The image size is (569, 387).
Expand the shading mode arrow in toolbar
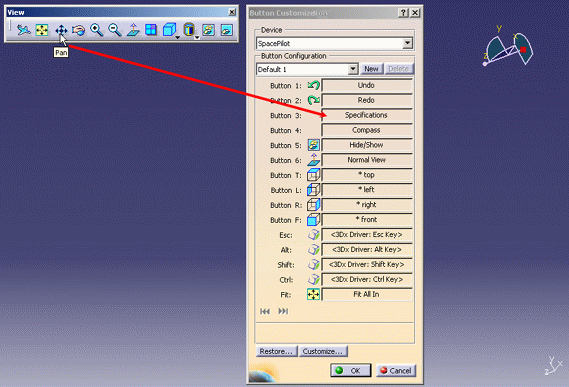pyautogui.click(x=197, y=37)
